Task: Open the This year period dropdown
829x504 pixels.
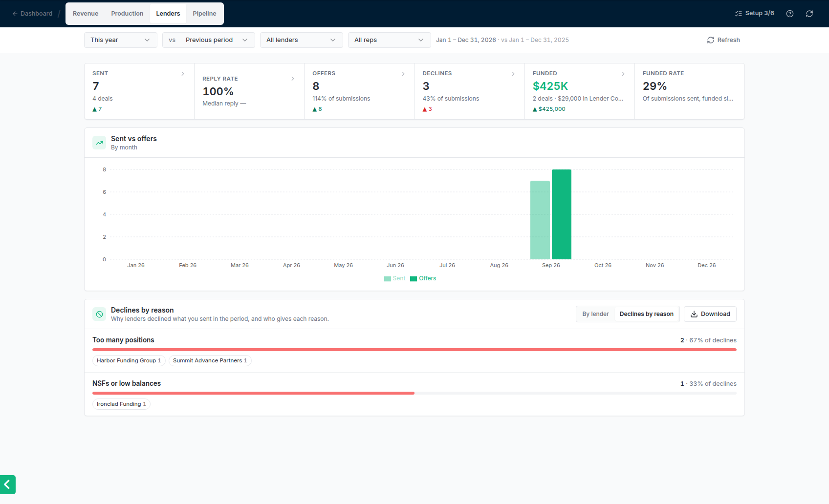Action: tap(121, 40)
